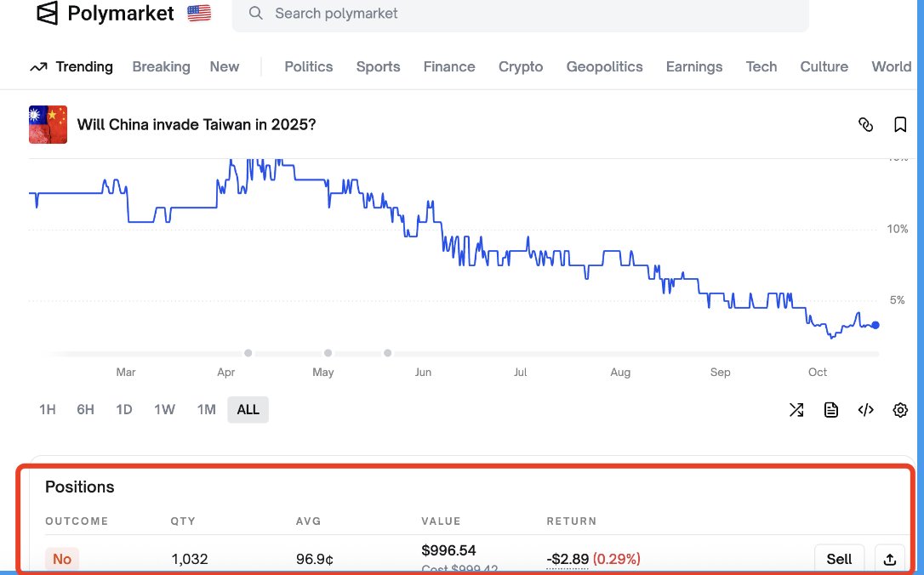Click the Search polymarket field
The height and width of the screenshot is (575, 924).
[519, 14]
